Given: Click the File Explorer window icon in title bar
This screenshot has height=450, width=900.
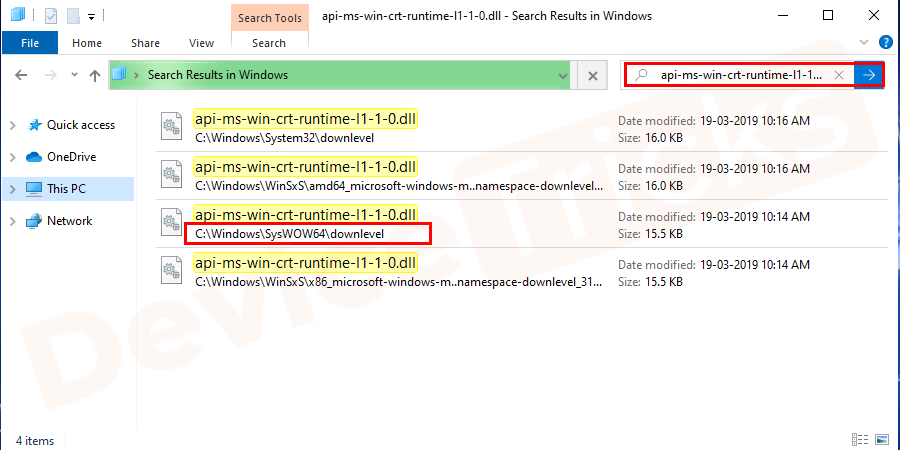Looking at the screenshot, I should (18, 15).
